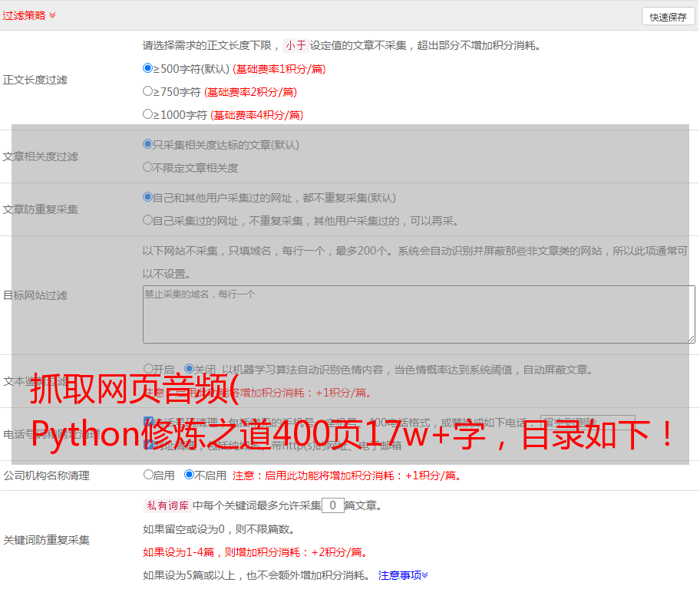Click the 关键词防重复采集 label

point(46,541)
